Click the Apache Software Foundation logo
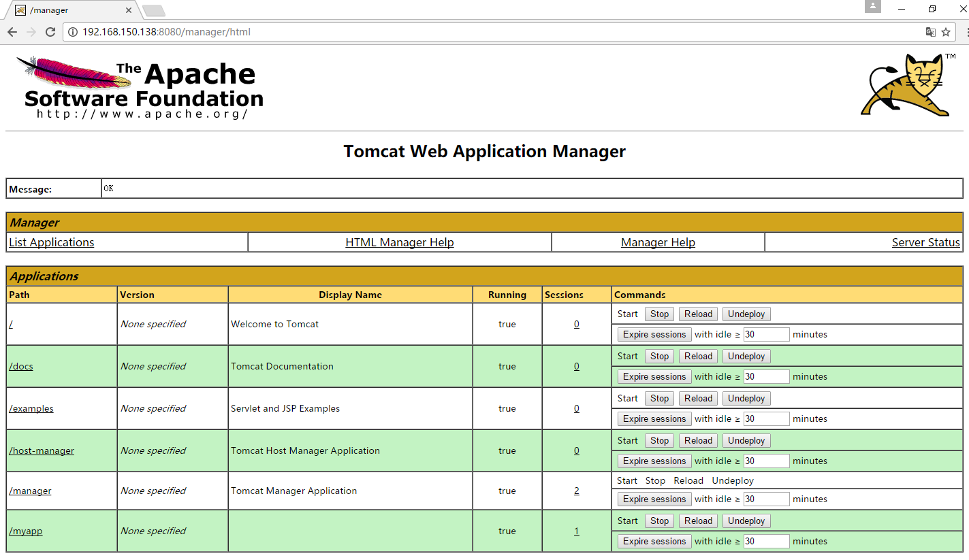The width and height of the screenshot is (969, 560). coord(140,88)
